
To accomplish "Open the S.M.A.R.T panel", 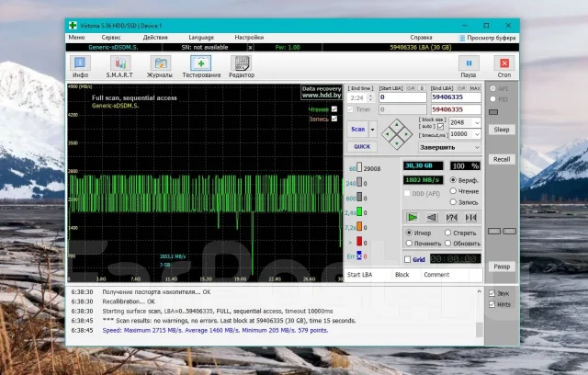I will point(119,66).
